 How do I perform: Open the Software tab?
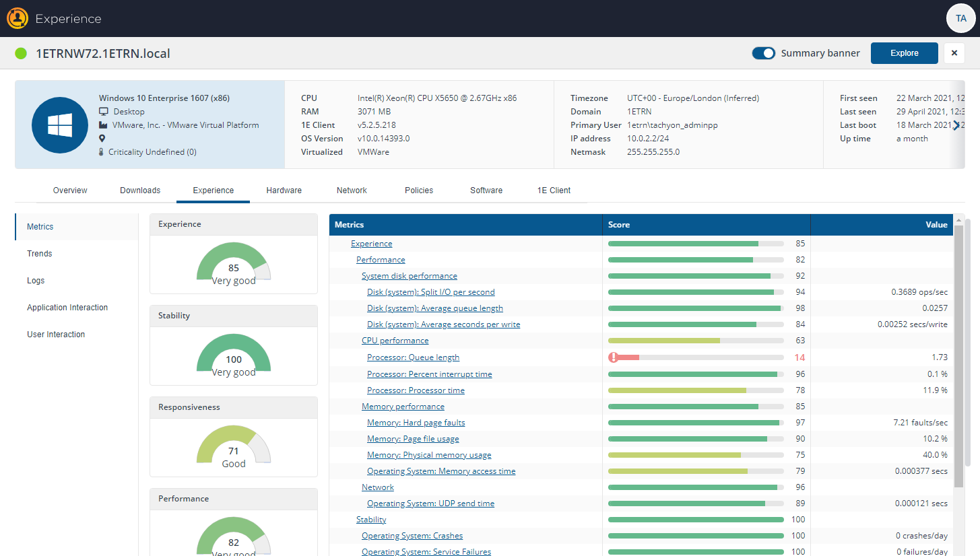click(486, 190)
